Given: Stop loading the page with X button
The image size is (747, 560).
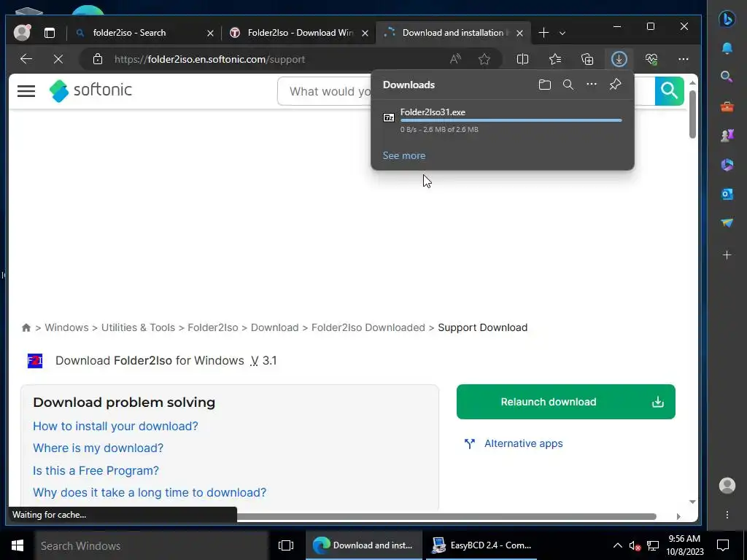Looking at the screenshot, I should pyautogui.click(x=58, y=59).
